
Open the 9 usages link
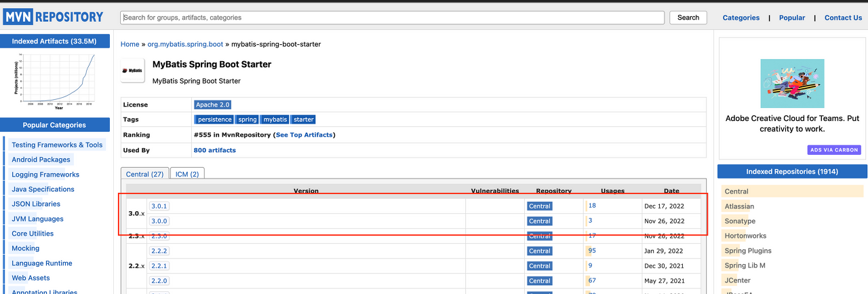590,265
